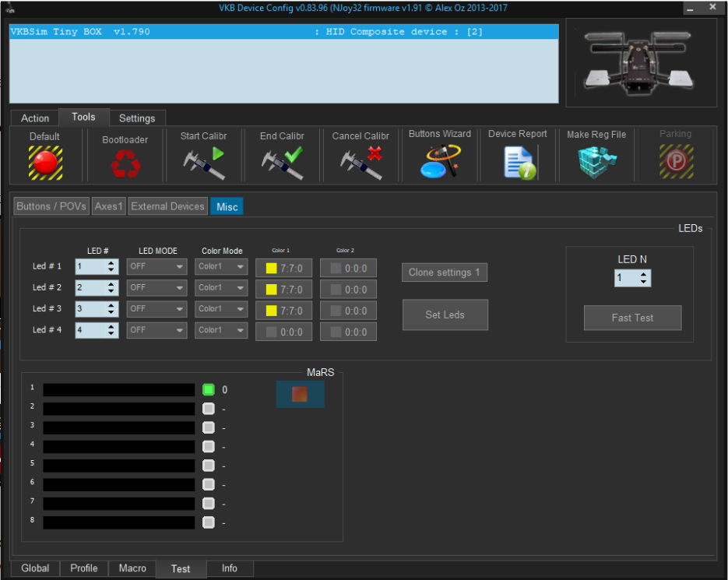Open LED MODE dropdown for Led # 3
This screenshot has width=728, height=580.
click(x=157, y=309)
